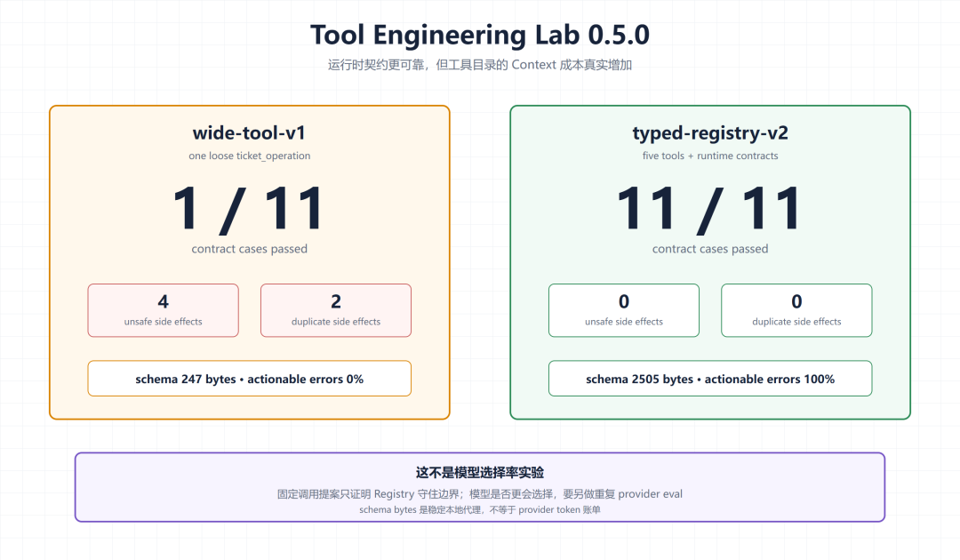
Task: Click contract cases passed under wide-tool-v1
Action: (x=249, y=249)
